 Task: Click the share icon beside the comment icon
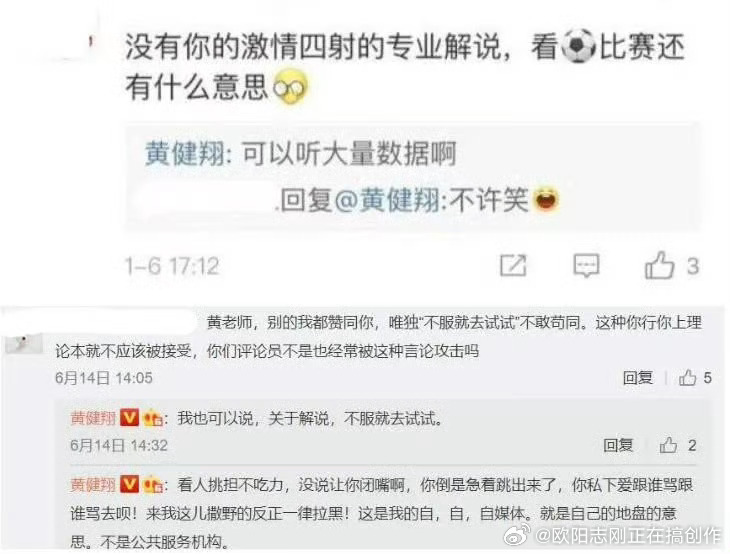[x=513, y=266]
